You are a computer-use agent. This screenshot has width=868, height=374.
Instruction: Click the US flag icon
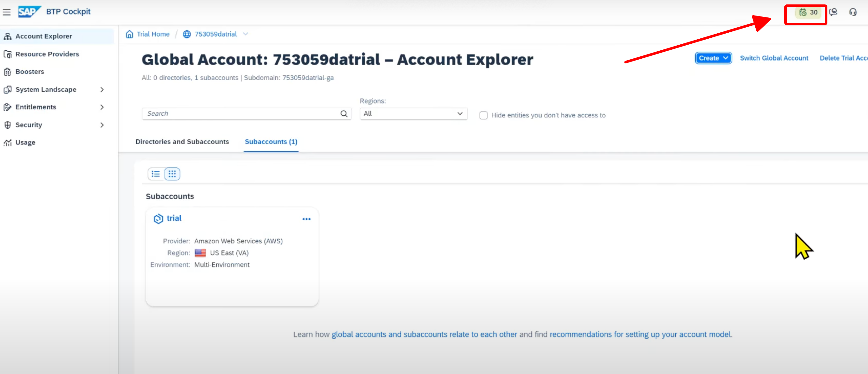pos(200,253)
